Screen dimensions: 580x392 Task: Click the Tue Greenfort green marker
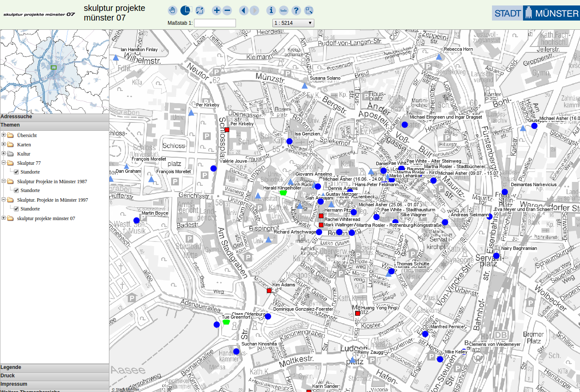pos(226,322)
